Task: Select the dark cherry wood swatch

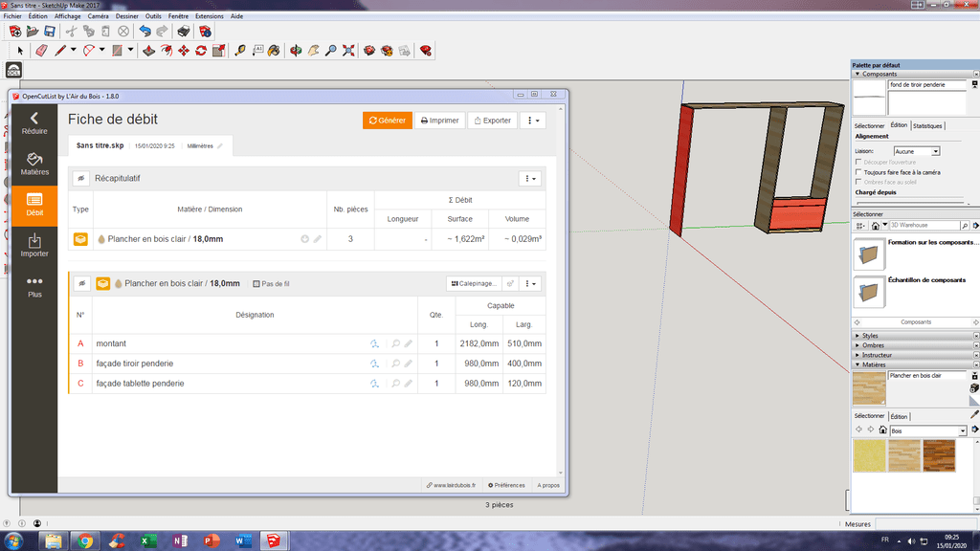Action: click(939, 454)
